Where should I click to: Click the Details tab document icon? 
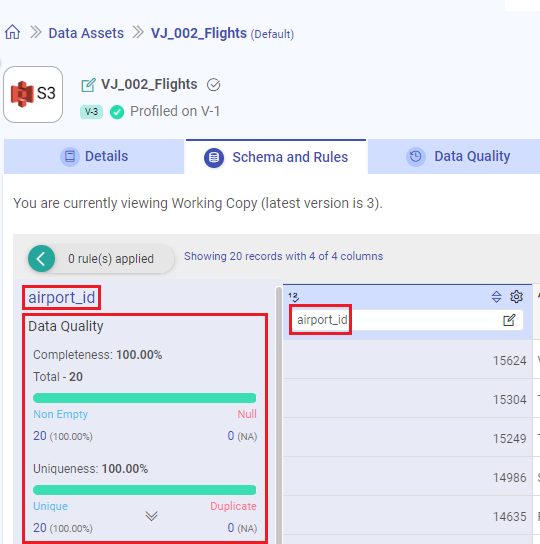70,156
